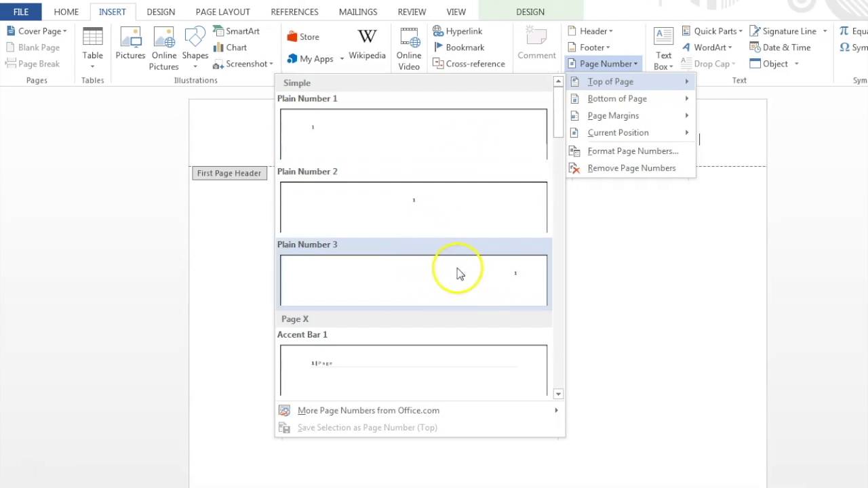Open the MAILINGS tab
Viewport: 868px width, 488px height.
[358, 12]
